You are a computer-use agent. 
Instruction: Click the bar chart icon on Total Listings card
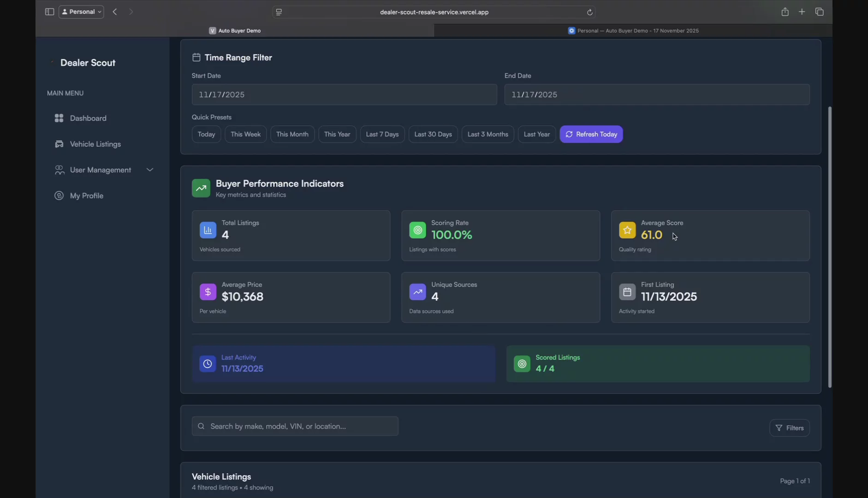coord(208,230)
